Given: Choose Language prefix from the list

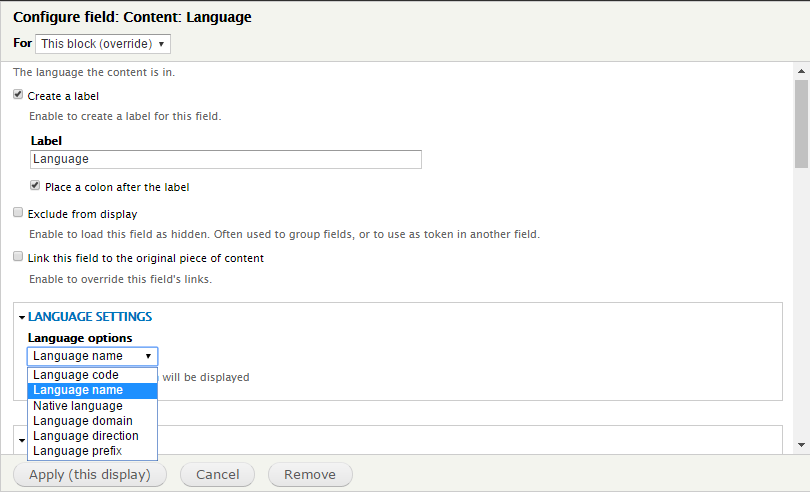Looking at the screenshot, I should coord(78,451).
